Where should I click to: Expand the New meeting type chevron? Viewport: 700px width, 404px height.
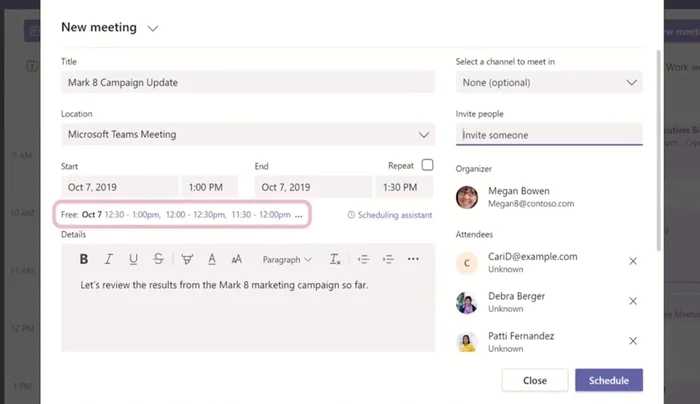(153, 28)
